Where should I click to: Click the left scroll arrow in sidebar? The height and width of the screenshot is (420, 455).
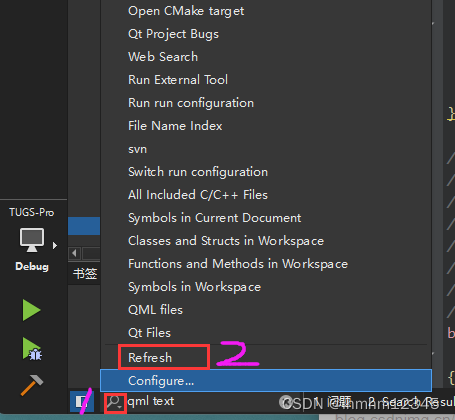point(74,253)
